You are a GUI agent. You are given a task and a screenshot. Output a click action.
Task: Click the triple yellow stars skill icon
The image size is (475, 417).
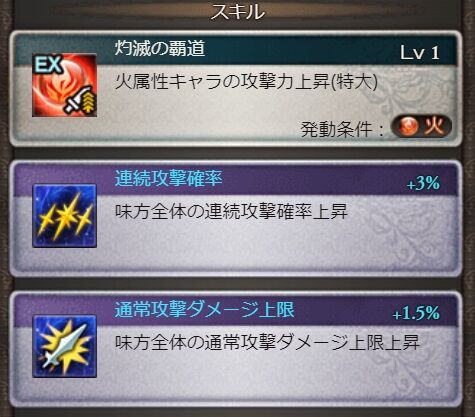point(64,215)
